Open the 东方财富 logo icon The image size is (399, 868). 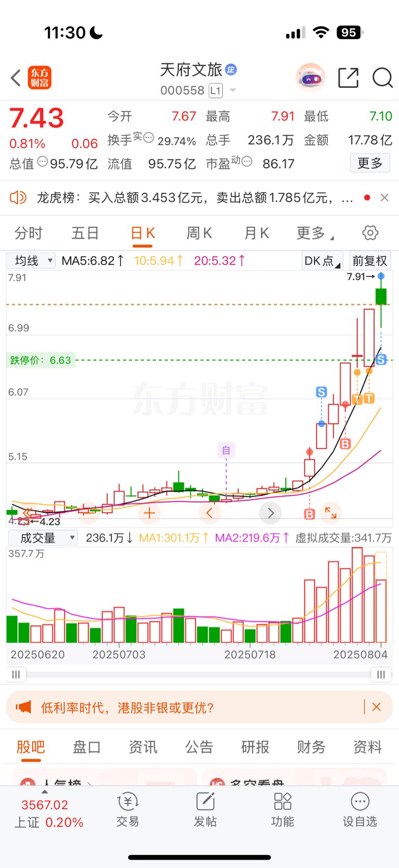click(x=39, y=78)
